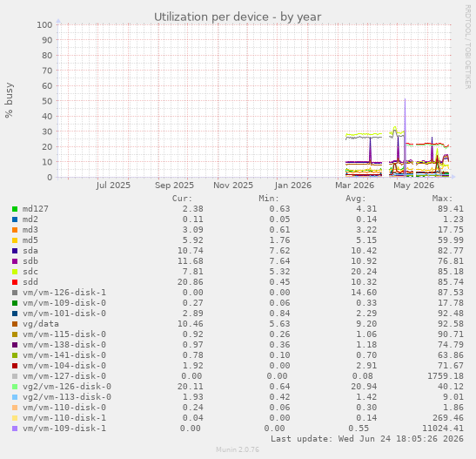
Task: Select the vm/vm-138-disk-0 legend label
Action: tap(64, 345)
